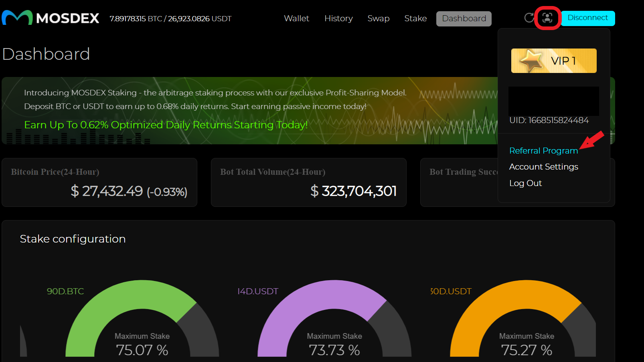Click the refresh icon near Disconnect
The height and width of the screenshot is (362, 644).
[529, 18]
